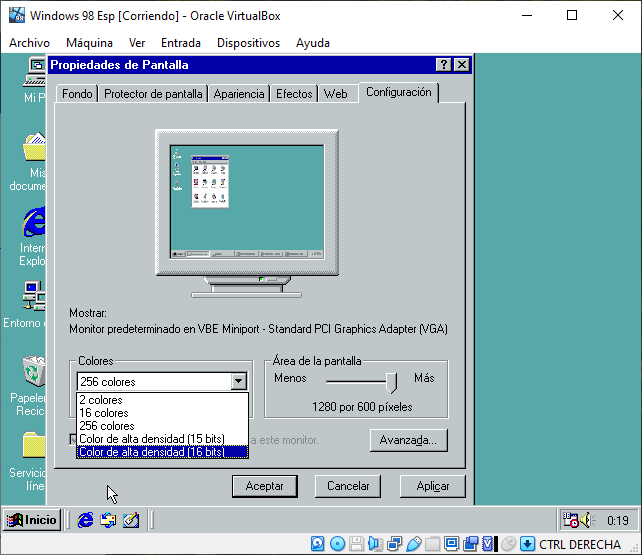Click the shared folders status icon

tap(432, 544)
